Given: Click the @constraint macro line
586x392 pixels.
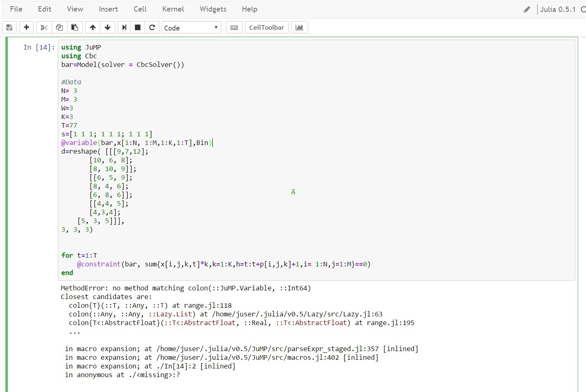Looking at the screenshot, I should click(x=224, y=264).
